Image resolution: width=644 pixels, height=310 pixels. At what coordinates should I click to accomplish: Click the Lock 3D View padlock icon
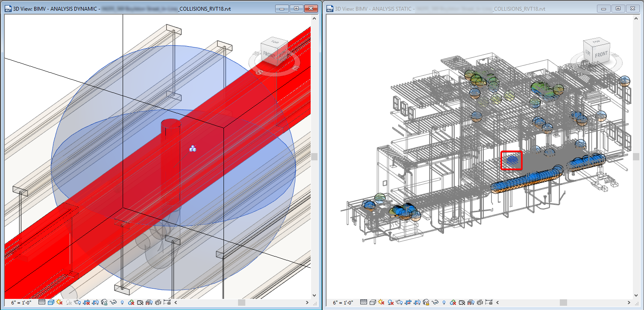coord(103,302)
